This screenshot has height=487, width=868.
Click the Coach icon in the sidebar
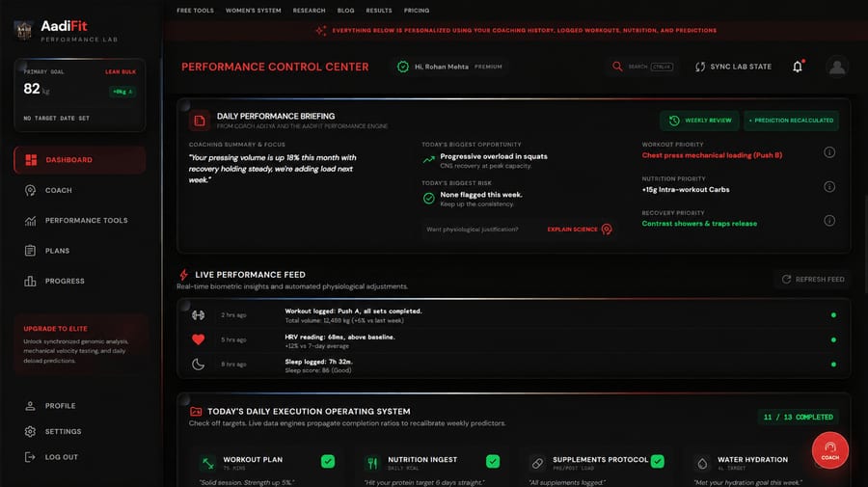point(31,190)
